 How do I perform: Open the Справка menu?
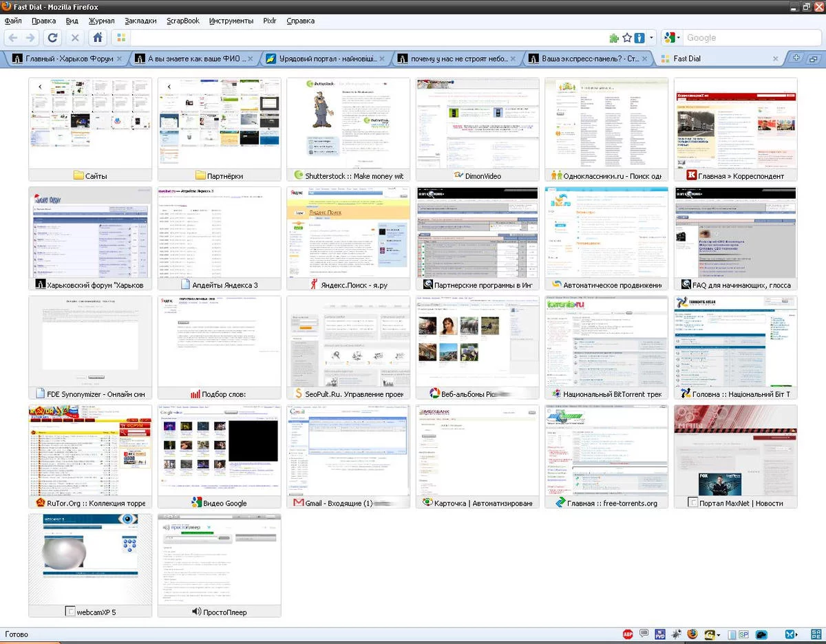pos(300,21)
